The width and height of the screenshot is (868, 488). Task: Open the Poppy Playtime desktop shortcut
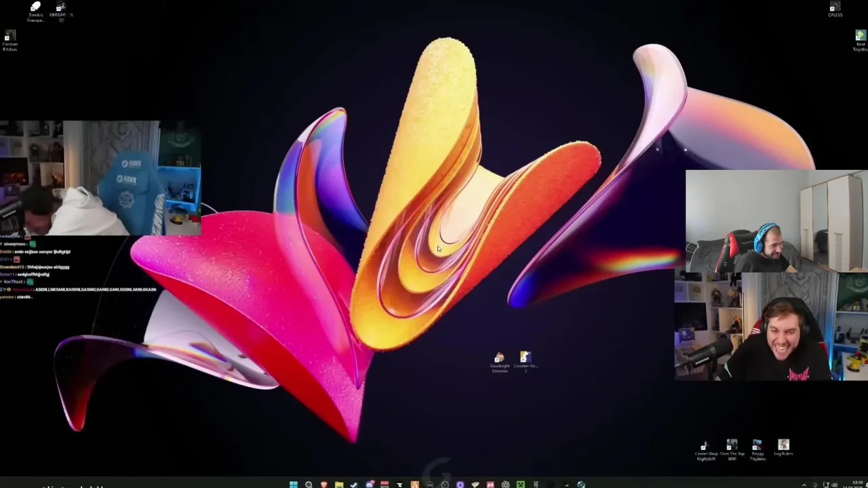tap(757, 450)
